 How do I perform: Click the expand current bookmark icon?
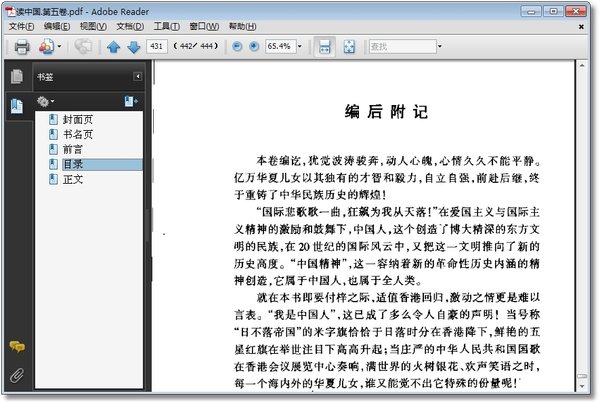(131, 101)
